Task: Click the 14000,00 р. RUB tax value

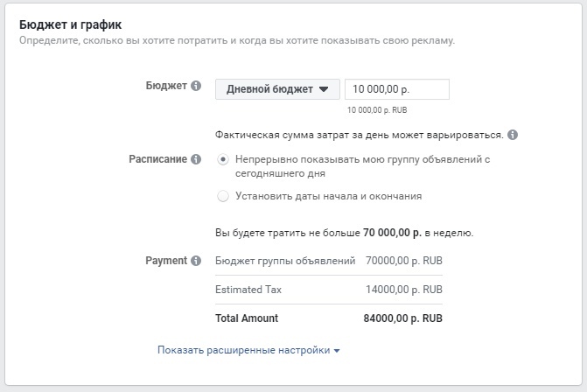Action: click(404, 290)
